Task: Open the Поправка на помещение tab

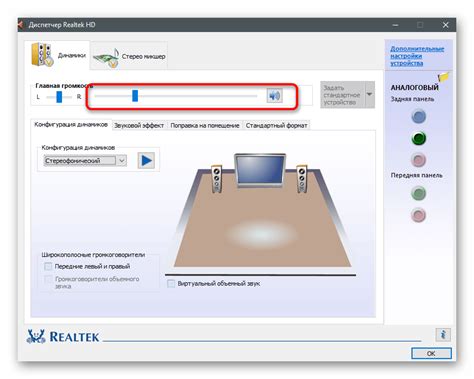Action: coord(205,126)
